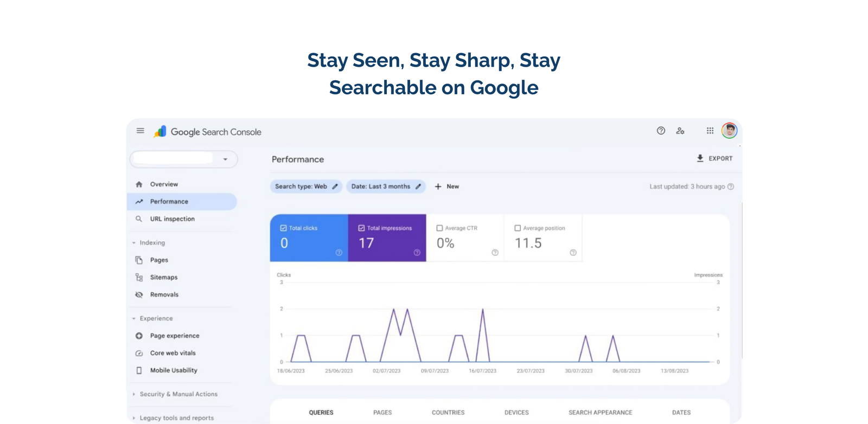
Task: Click the Core web vitals gauge icon
Action: (139, 354)
